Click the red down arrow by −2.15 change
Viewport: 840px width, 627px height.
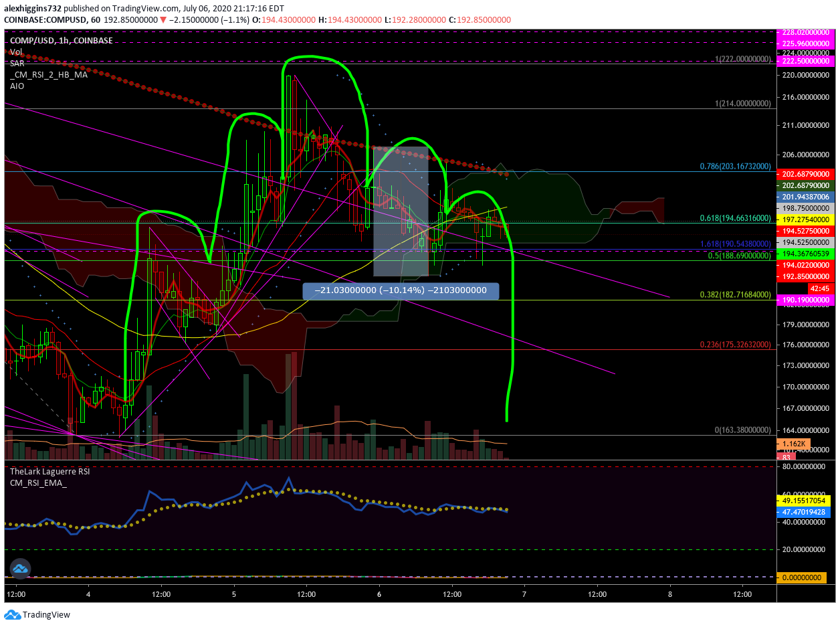click(x=162, y=20)
